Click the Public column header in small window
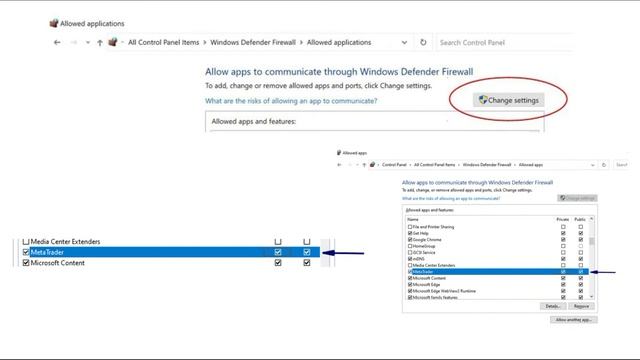640x360 pixels. point(580,220)
